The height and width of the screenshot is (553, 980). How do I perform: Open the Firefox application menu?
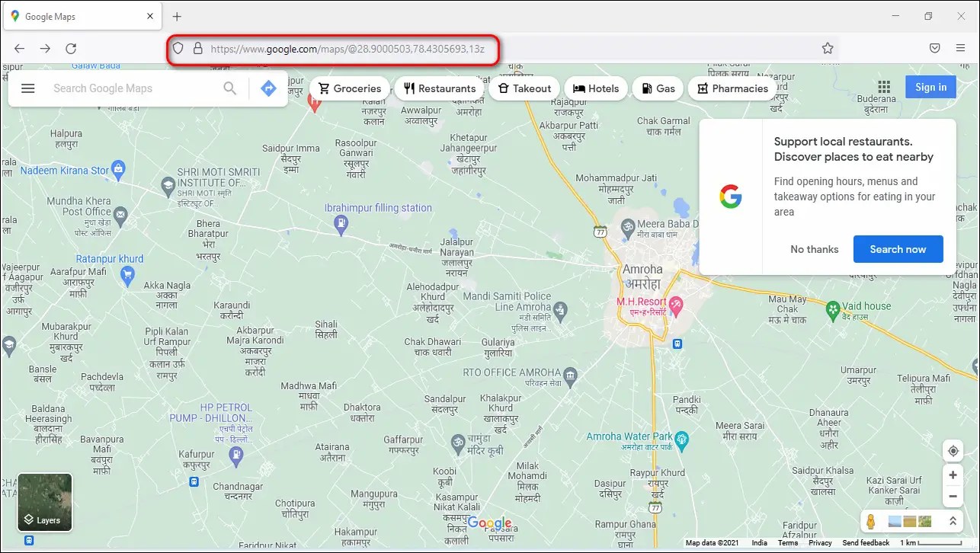pyautogui.click(x=960, y=48)
